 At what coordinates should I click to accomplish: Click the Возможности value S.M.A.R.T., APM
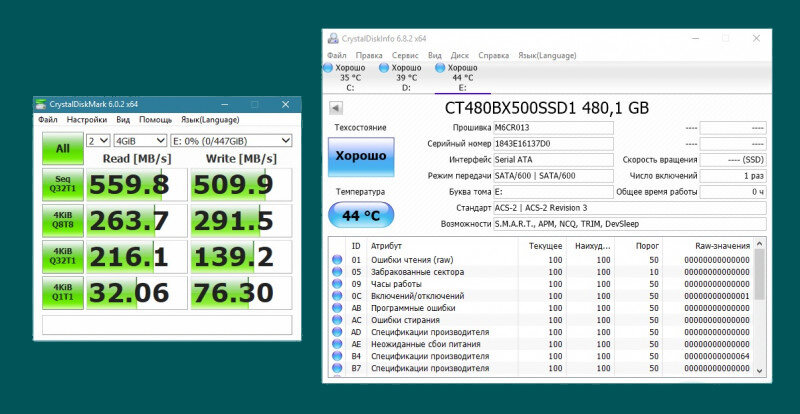[630, 224]
